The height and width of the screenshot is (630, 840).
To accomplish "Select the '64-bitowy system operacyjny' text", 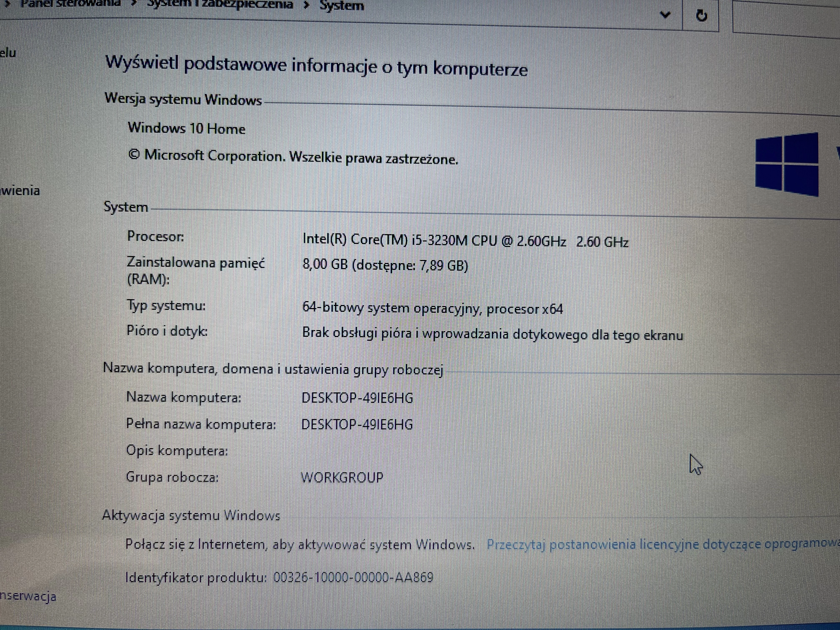I will click(x=432, y=308).
